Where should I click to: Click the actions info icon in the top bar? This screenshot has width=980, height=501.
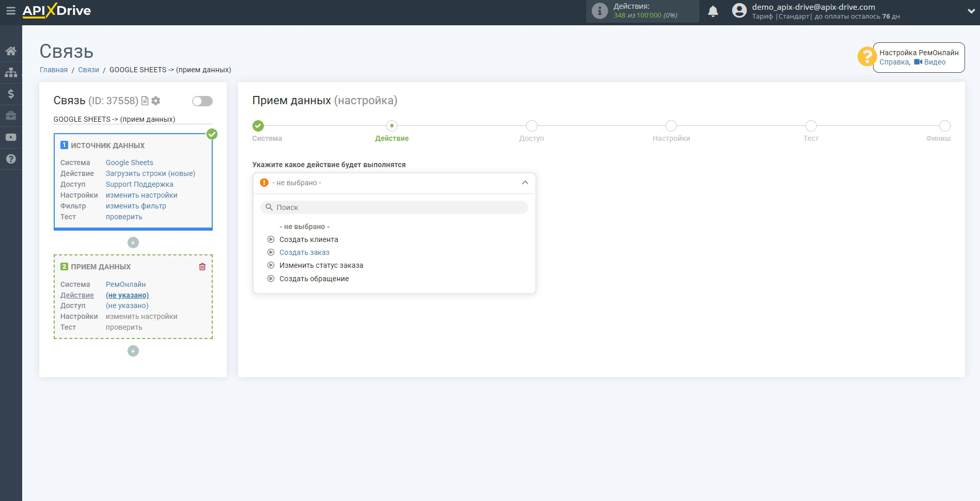(x=599, y=11)
